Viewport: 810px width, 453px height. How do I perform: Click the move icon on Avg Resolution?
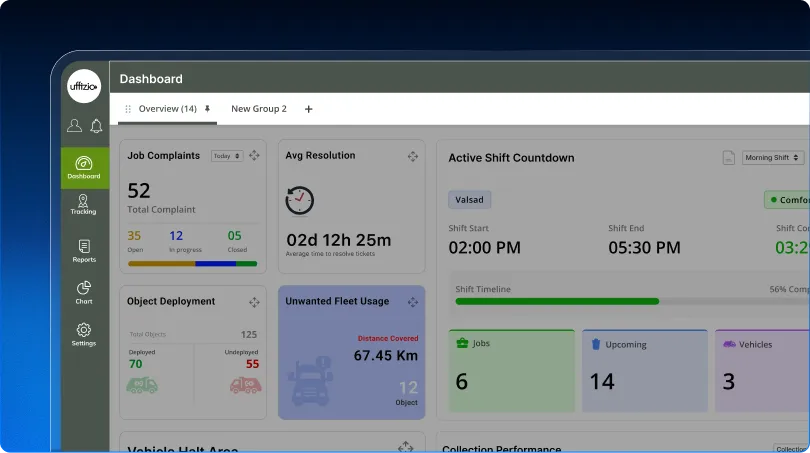[413, 156]
